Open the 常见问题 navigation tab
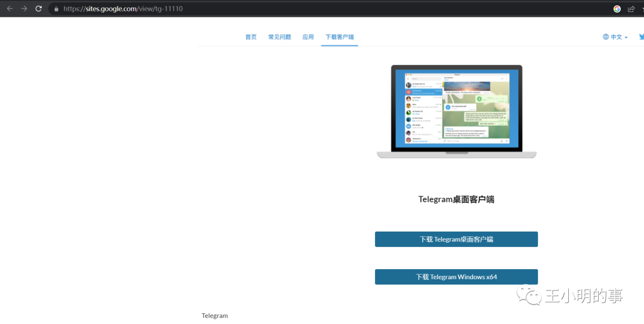644x324 pixels. click(x=280, y=37)
